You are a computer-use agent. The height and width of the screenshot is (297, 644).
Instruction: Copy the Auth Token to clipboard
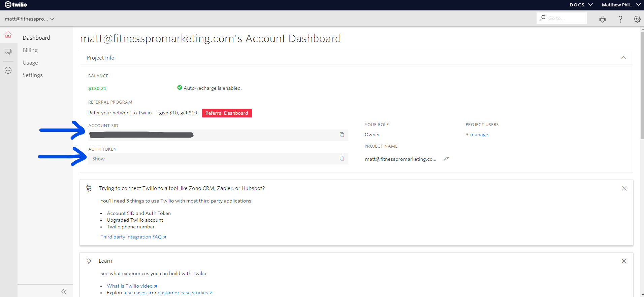coord(342,158)
